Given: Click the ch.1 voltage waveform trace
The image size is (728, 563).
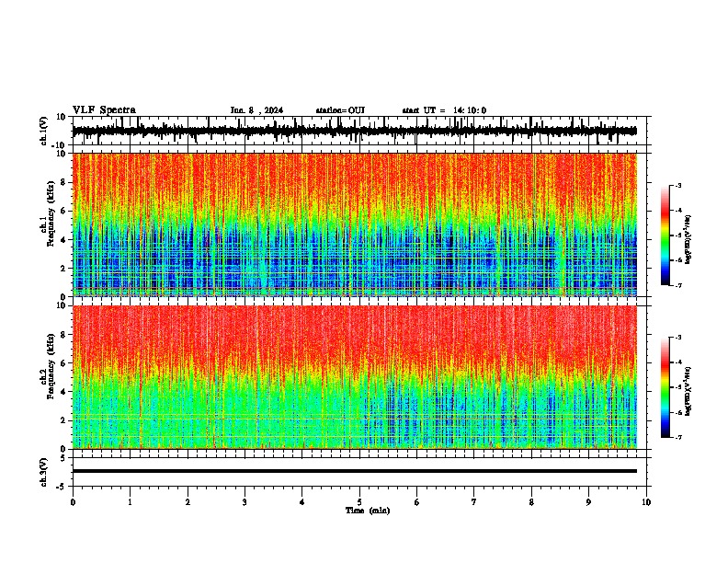Looking at the screenshot, I should [x=355, y=131].
